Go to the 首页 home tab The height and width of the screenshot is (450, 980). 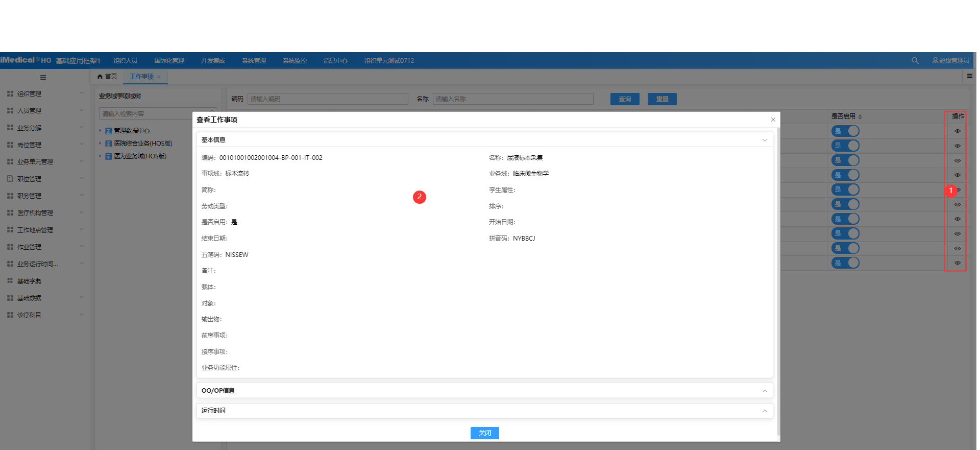tap(107, 77)
